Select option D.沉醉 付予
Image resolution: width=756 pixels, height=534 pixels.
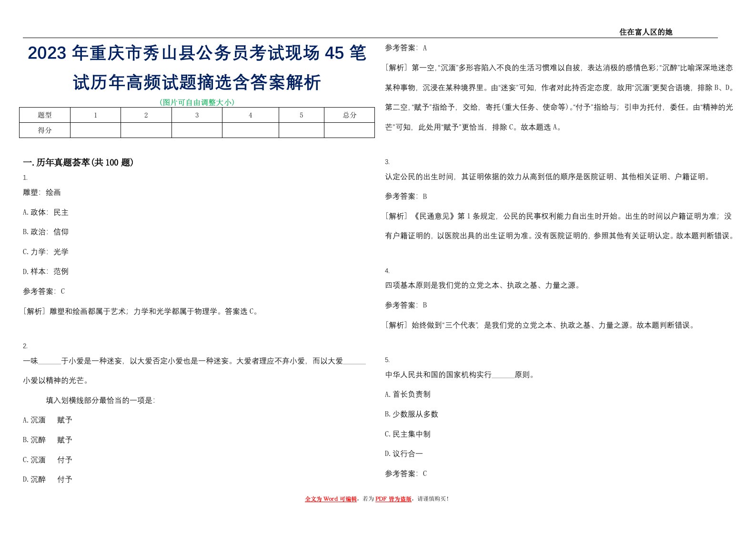pos(48,479)
